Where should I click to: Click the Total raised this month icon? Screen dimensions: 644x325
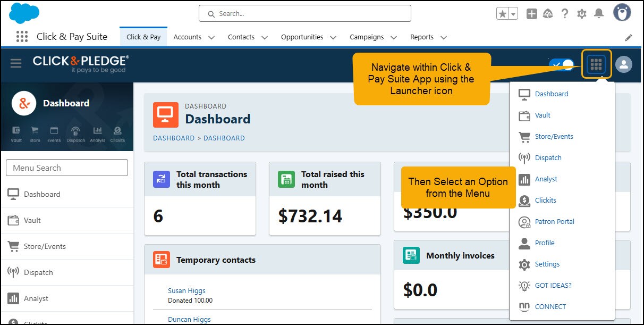click(286, 179)
